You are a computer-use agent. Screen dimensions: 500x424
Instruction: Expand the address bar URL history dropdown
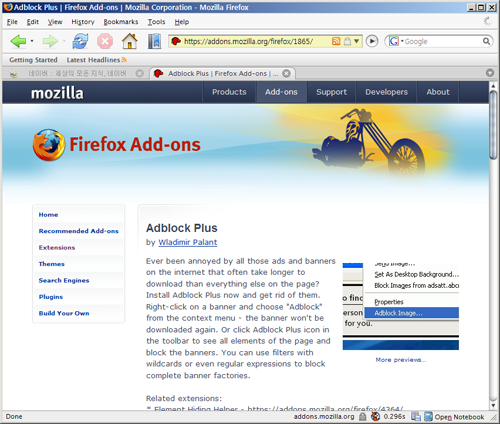pos(357,41)
